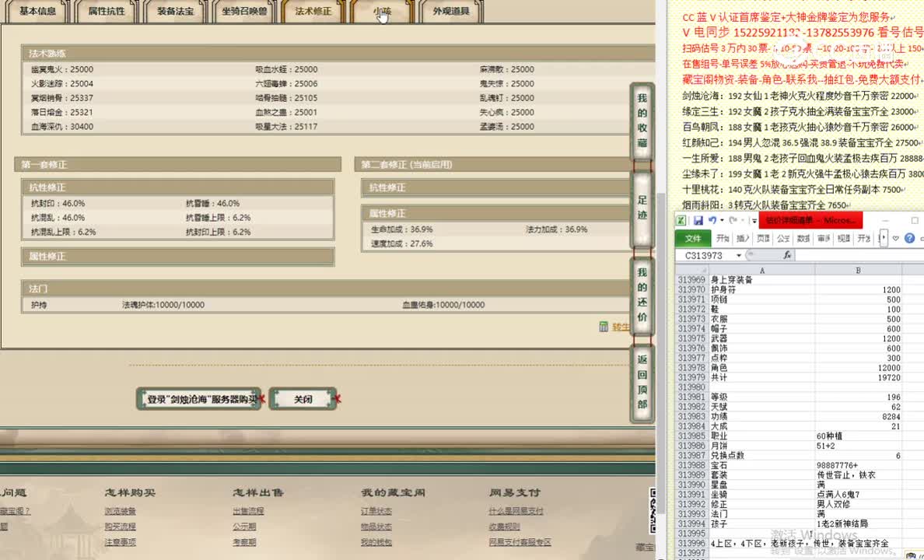
Task: Click the blue Help question mark icon
Action: [909, 237]
